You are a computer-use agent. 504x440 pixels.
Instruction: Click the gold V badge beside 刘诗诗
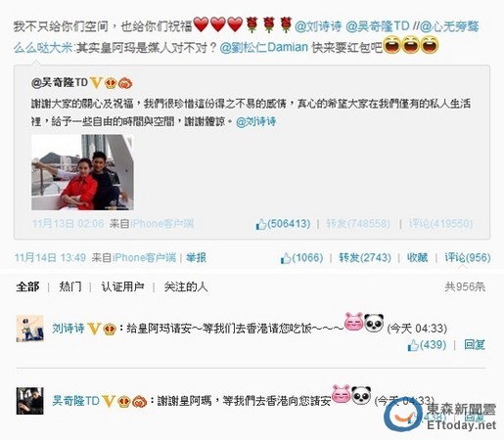tap(94, 329)
